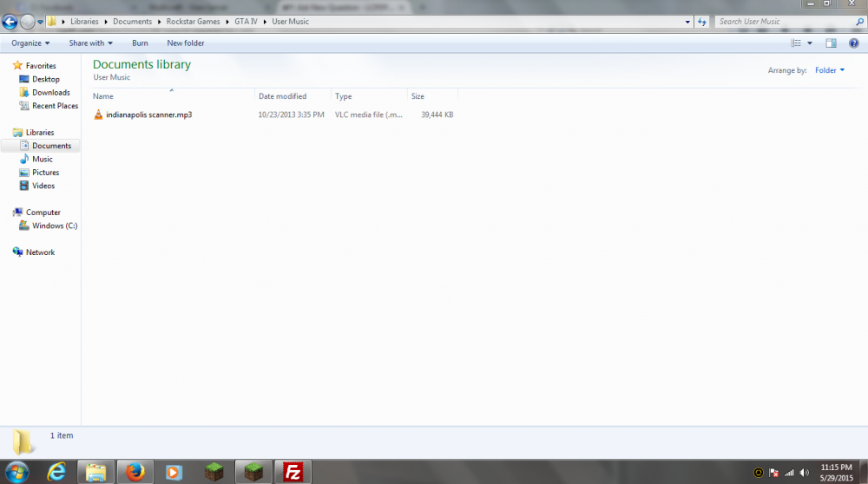The width and height of the screenshot is (868, 484).
Task: Open the Share with menu
Action: (x=91, y=43)
